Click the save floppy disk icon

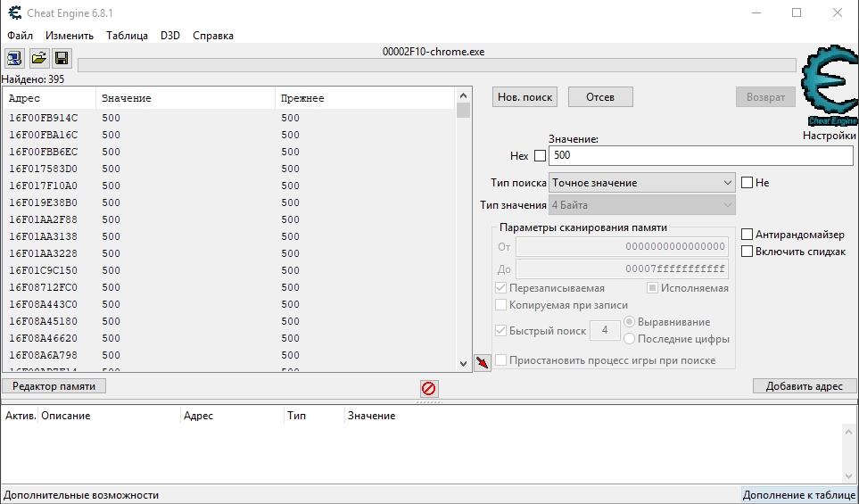click(62, 58)
